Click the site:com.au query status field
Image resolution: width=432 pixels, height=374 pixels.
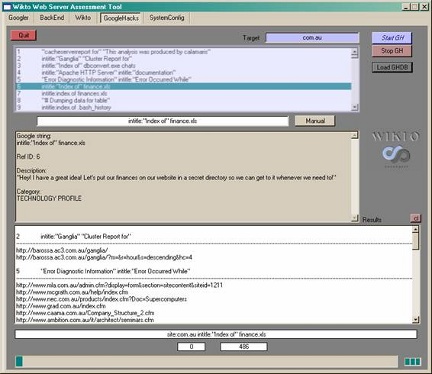[x=216, y=334]
